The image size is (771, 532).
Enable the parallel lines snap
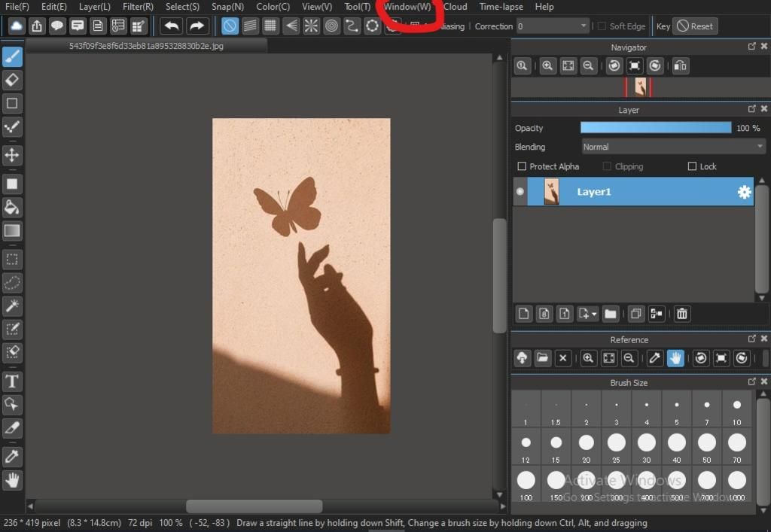point(250,26)
